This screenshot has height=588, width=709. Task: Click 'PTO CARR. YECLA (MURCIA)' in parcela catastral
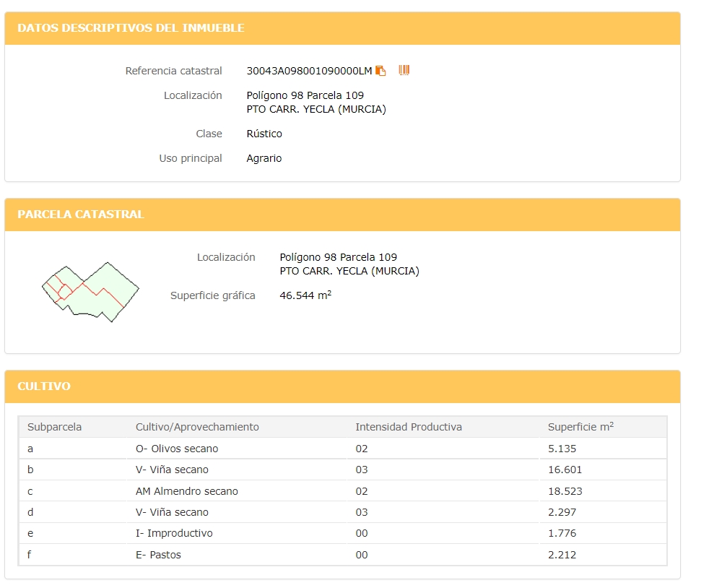pyautogui.click(x=349, y=271)
